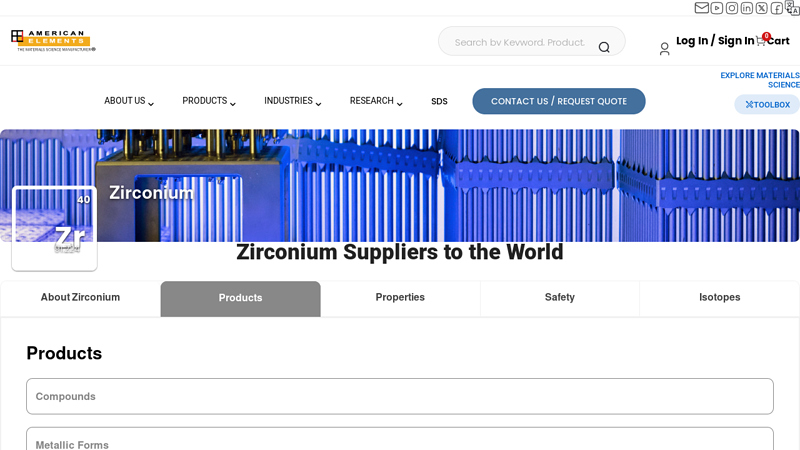Switch to the Properties tab

[x=400, y=298]
